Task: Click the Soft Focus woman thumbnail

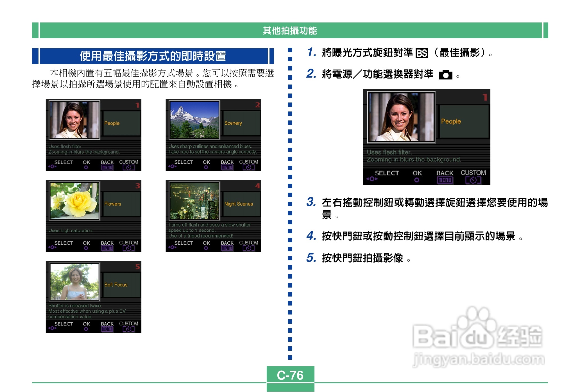Action: [x=74, y=282]
